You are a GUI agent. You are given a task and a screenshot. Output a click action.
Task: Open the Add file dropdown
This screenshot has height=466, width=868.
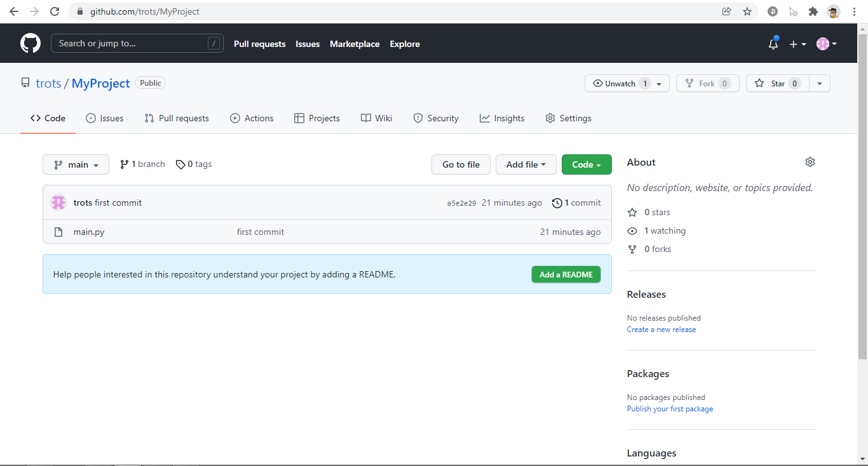pos(526,164)
